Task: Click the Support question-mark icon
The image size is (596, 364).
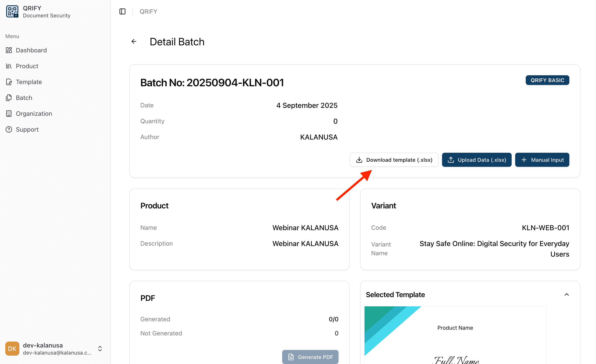Action: click(x=9, y=129)
